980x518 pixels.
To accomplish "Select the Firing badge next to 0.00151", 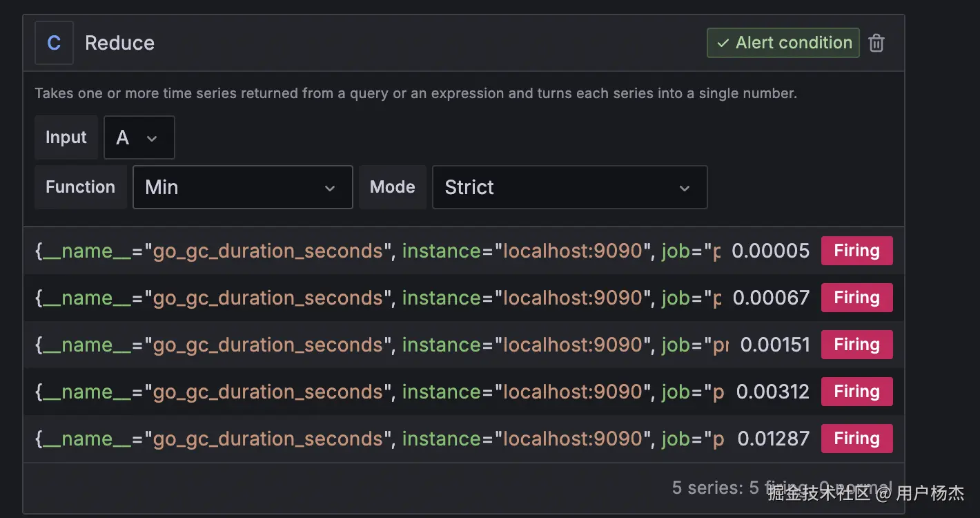I will pos(856,345).
